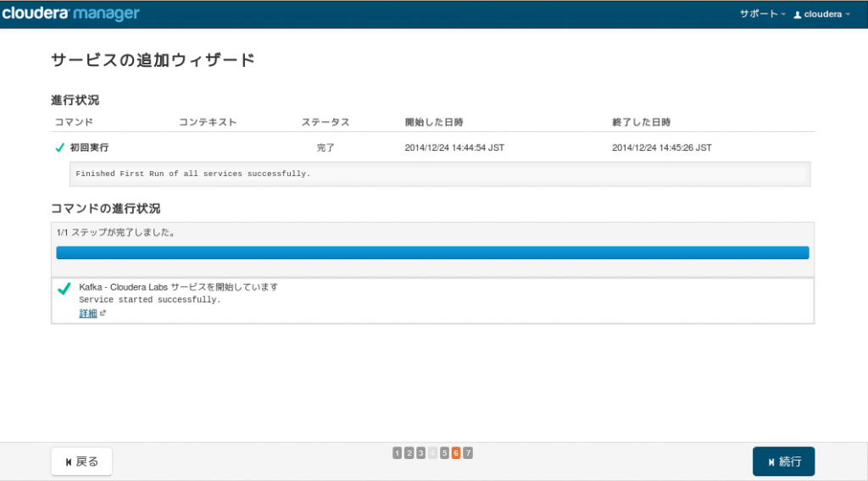Click the 開始した日時 column header
This screenshot has height=481, width=868.
(x=434, y=122)
